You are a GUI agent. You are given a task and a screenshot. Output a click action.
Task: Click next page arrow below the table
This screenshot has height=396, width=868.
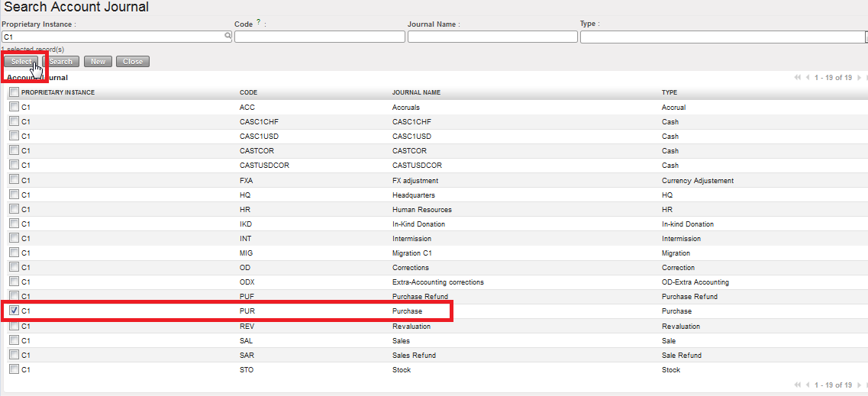click(859, 385)
